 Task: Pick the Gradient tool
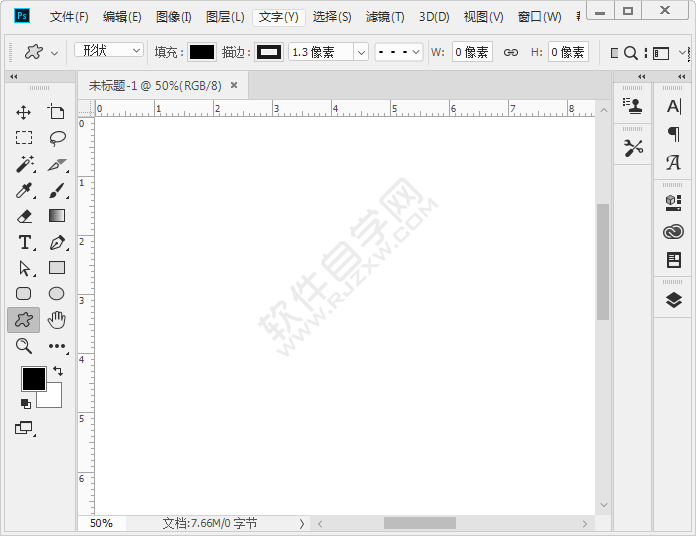[x=57, y=216]
